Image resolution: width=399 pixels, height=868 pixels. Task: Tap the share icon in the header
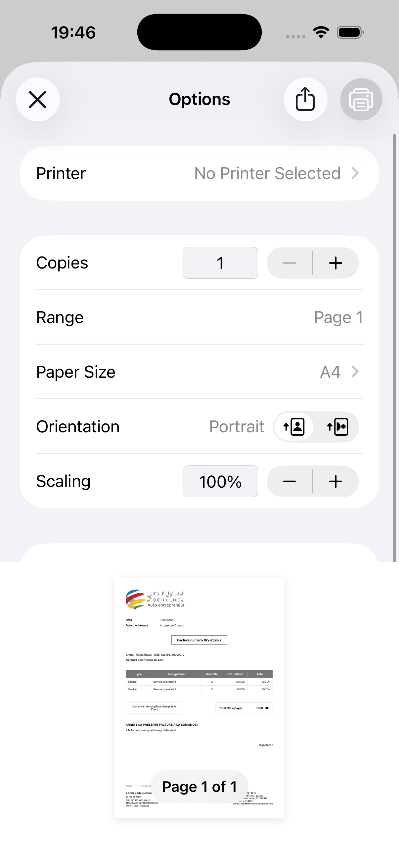pyautogui.click(x=305, y=99)
